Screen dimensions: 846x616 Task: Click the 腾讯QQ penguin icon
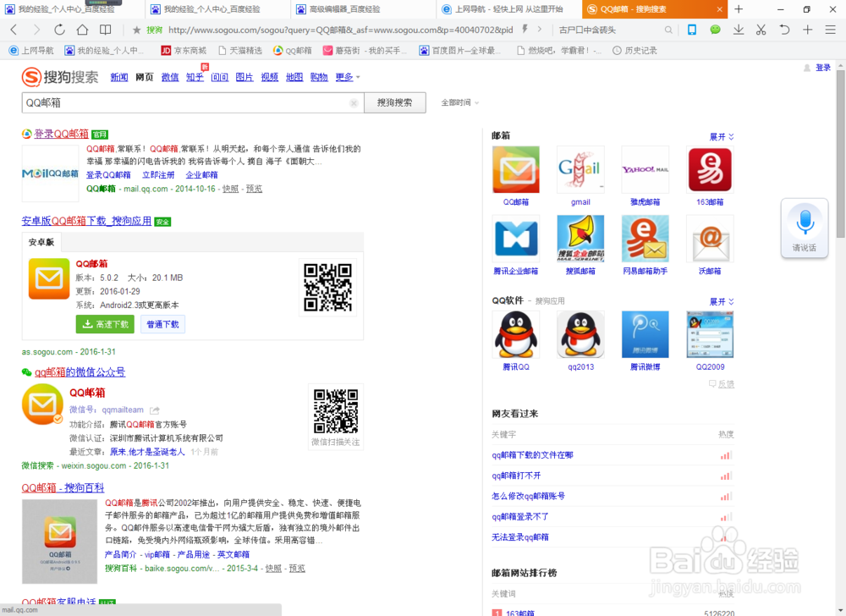(516, 334)
